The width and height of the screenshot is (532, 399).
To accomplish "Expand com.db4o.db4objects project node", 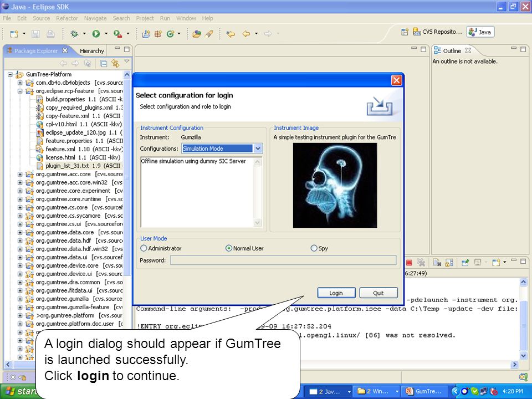I will point(20,83).
